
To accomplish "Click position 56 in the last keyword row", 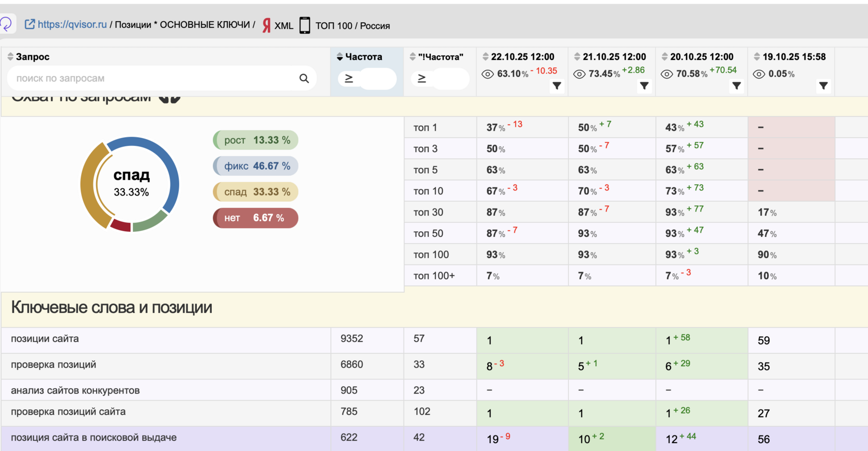I will pos(764,440).
